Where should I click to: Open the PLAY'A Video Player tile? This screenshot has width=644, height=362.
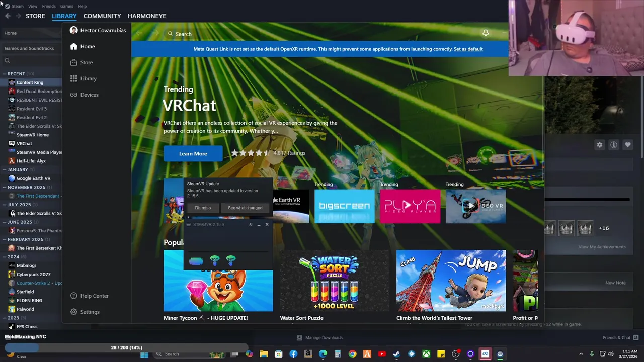[410, 206]
